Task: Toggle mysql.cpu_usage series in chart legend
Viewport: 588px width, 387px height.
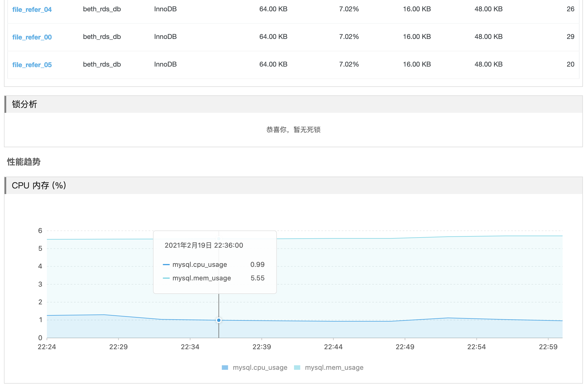Action: coord(260,368)
